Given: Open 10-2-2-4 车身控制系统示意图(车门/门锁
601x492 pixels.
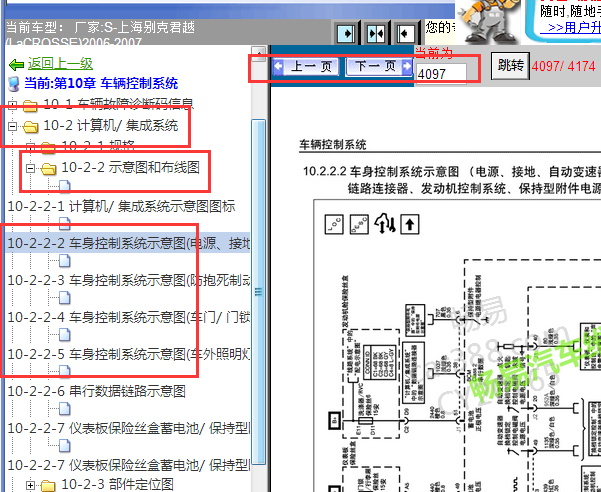Looking at the screenshot, I should click(x=129, y=317).
